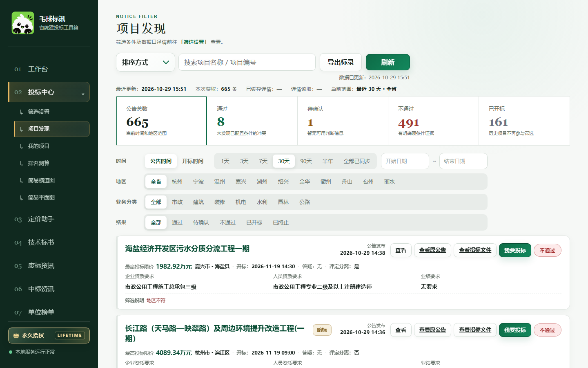Go to 废标资讯 in sidebar
Image resolution: width=588 pixels, height=368 pixels.
tap(49, 265)
